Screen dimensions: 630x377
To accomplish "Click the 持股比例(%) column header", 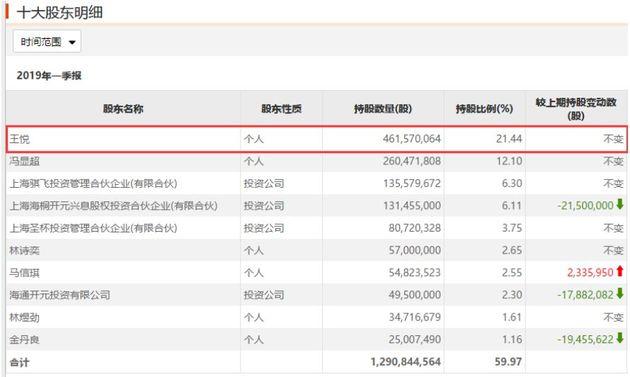I will coord(484,109).
